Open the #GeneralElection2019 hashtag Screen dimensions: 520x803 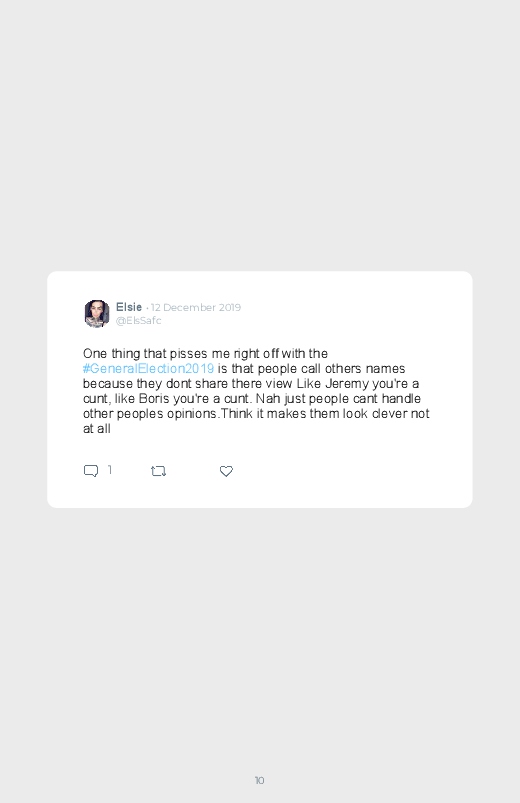click(x=149, y=369)
